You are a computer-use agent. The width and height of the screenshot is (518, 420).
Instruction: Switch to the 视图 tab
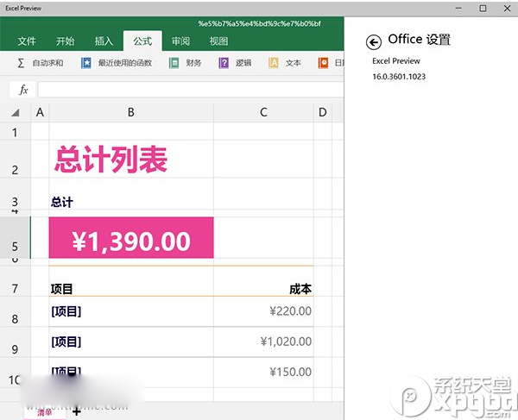[x=218, y=41]
